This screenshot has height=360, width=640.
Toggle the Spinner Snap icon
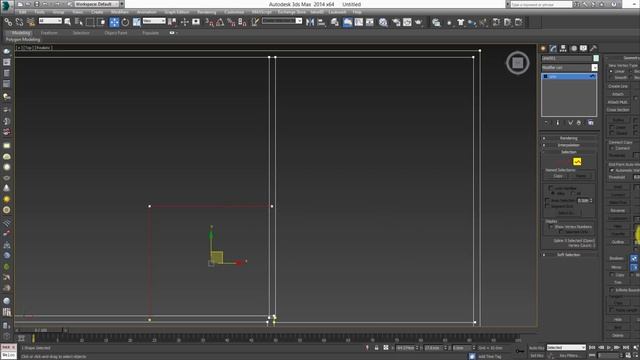(x=242, y=22)
